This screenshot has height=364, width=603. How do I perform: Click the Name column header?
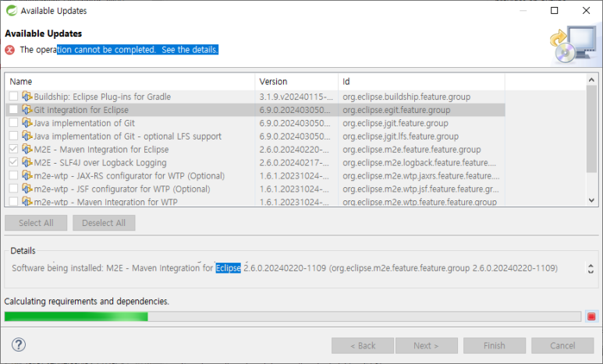pos(130,82)
